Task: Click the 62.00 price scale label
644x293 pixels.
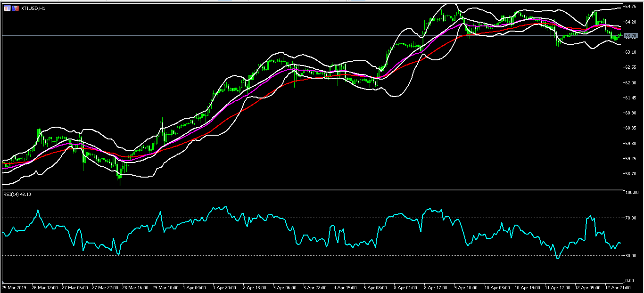Action: [x=631, y=83]
